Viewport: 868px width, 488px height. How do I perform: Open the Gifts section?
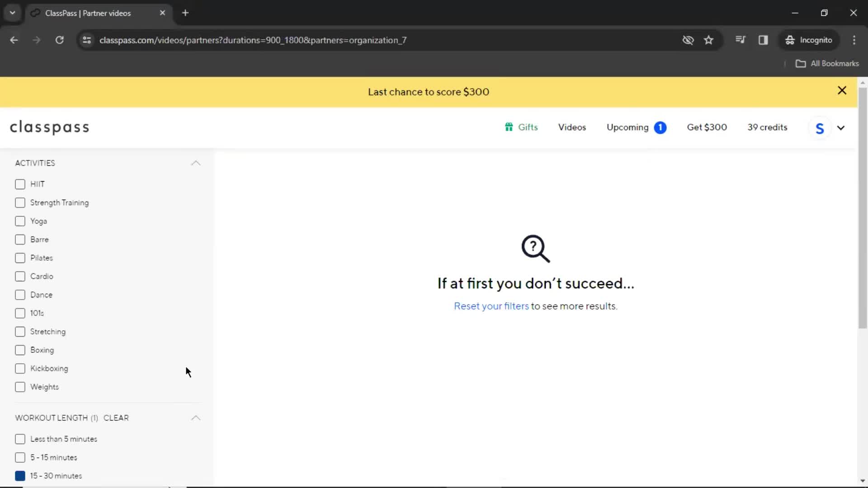coord(520,127)
